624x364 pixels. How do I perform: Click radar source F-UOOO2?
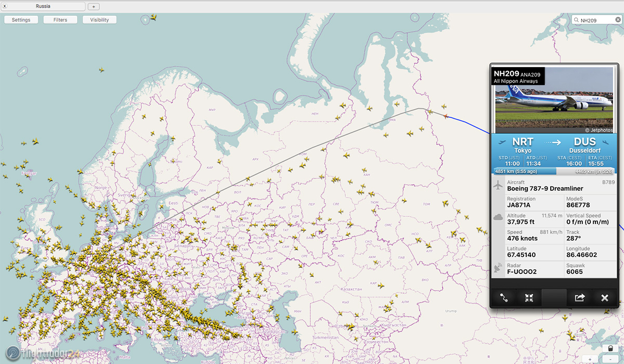(522, 272)
